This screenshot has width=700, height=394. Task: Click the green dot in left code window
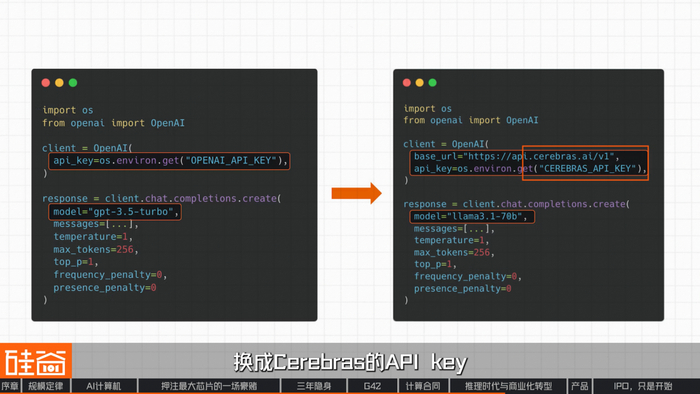tap(73, 83)
